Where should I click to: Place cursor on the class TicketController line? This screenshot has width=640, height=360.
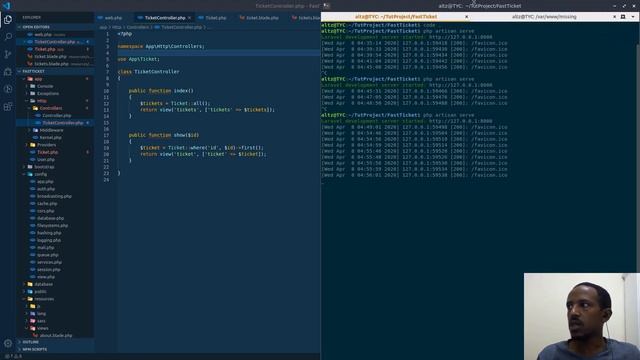click(149, 72)
